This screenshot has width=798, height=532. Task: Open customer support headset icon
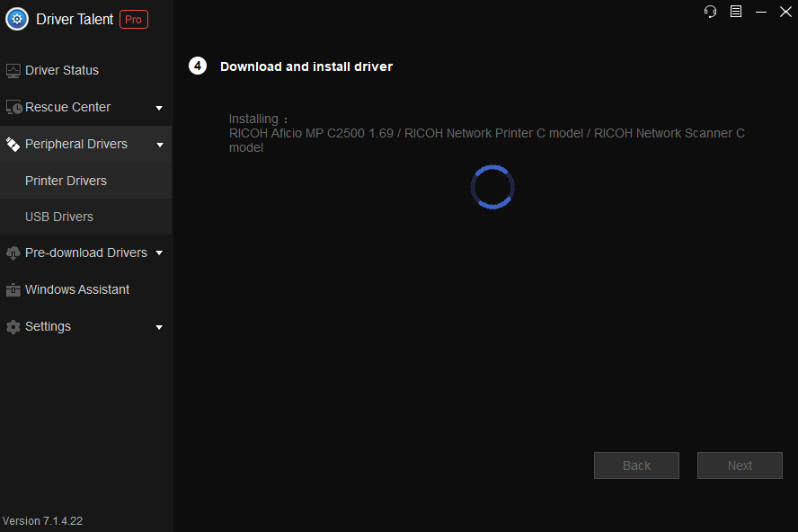(710, 11)
